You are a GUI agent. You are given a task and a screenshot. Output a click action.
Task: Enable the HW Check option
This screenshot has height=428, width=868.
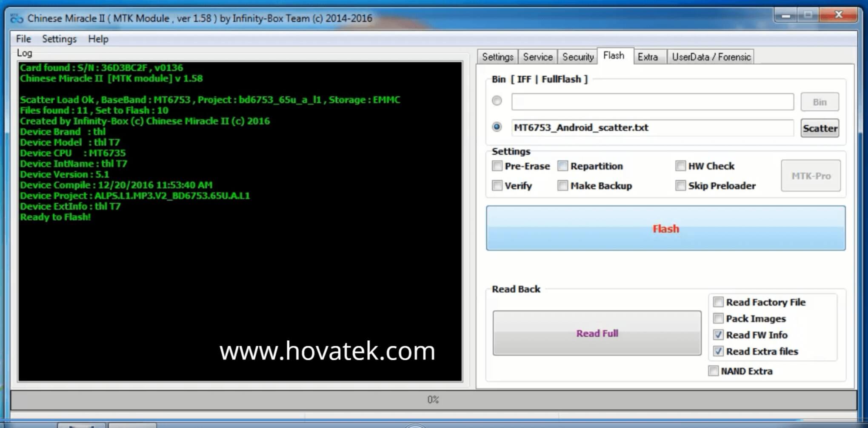click(681, 166)
